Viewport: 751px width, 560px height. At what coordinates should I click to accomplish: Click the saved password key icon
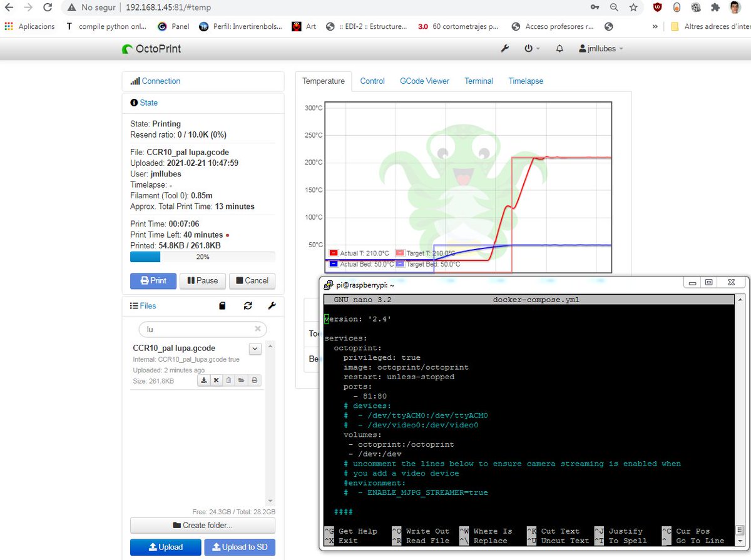point(595,8)
